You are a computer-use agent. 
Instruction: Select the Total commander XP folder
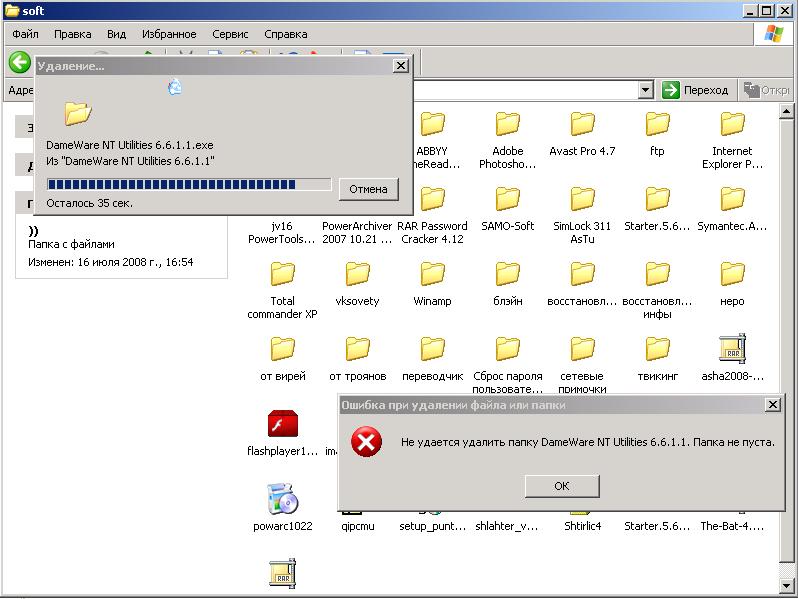pyautogui.click(x=282, y=274)
